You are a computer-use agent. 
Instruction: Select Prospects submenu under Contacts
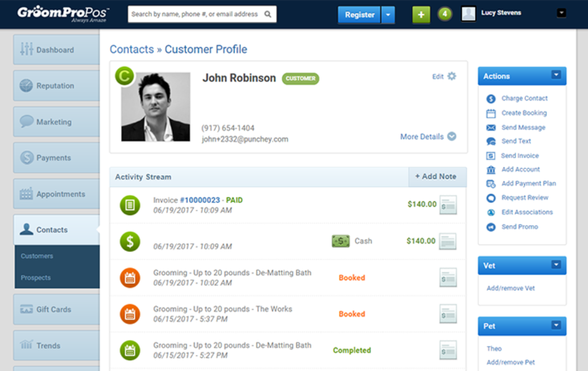(x=35, y=278)
